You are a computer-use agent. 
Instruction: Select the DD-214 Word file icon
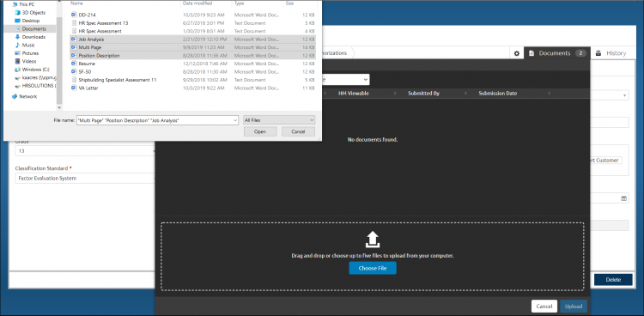click(74, 15)
